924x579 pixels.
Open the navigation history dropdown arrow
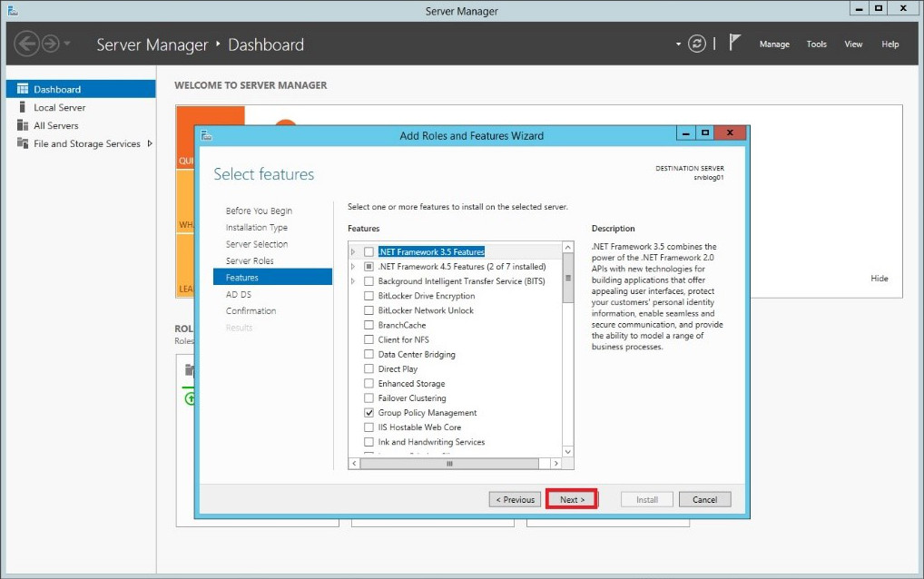[x=67, y=43]
